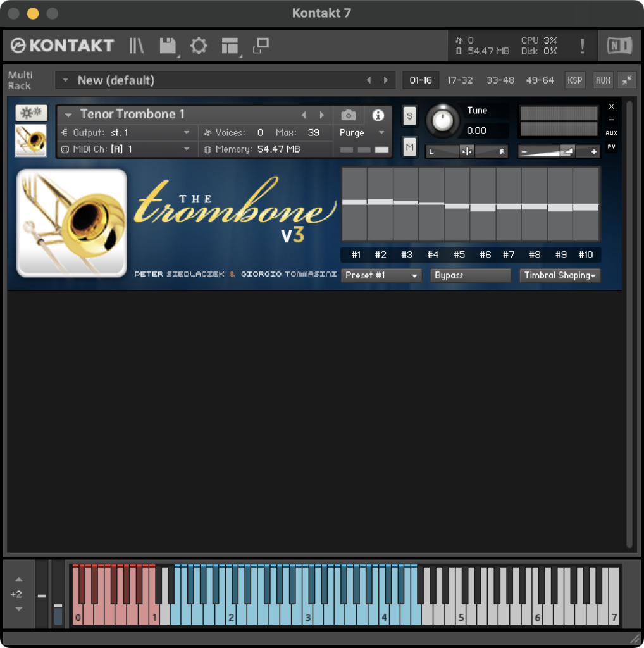Click the pitch bend wheel
The width and height of the screenshot is (644, 648).
[x=42, y=595]
